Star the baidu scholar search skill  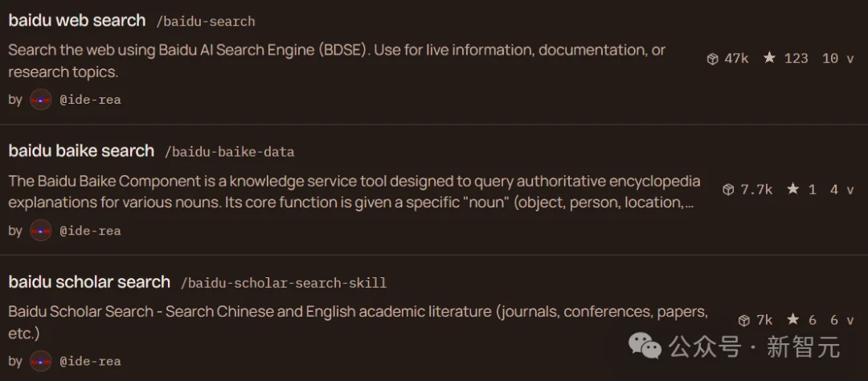coord(792,320)
